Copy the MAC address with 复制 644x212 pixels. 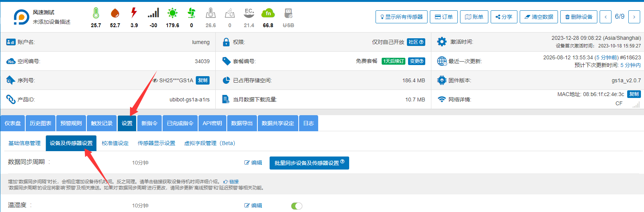point(634,94)
